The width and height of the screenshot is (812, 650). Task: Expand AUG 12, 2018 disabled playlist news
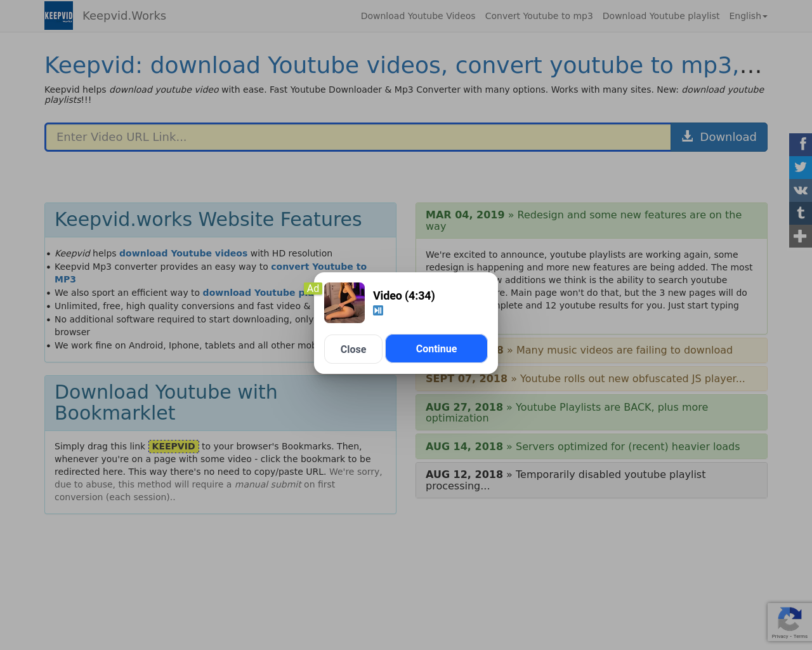click(x=591, y=481)
